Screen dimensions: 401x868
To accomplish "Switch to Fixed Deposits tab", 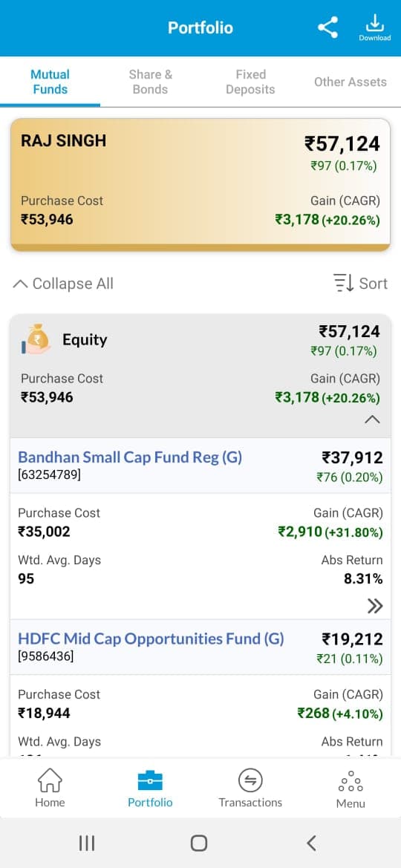I will point(250,82).
